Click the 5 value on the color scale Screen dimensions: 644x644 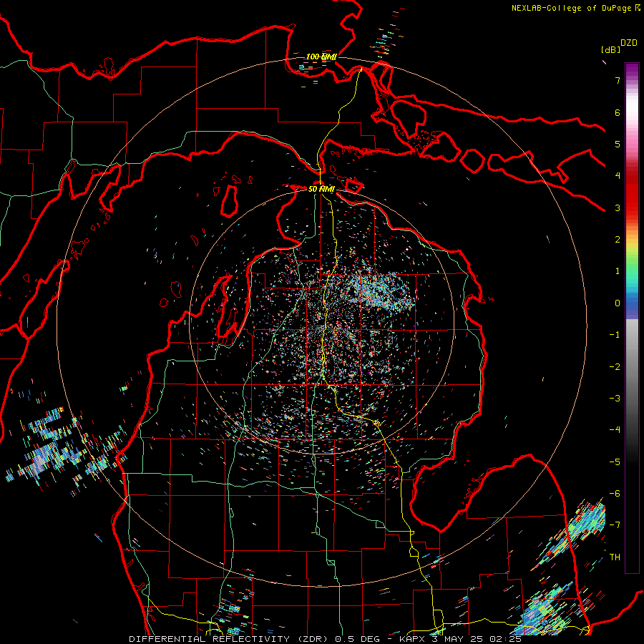click(x=618, y=144)
